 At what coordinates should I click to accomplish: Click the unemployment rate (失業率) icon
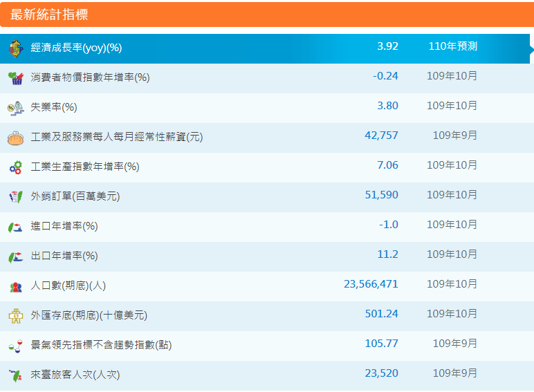click(15, 108)
